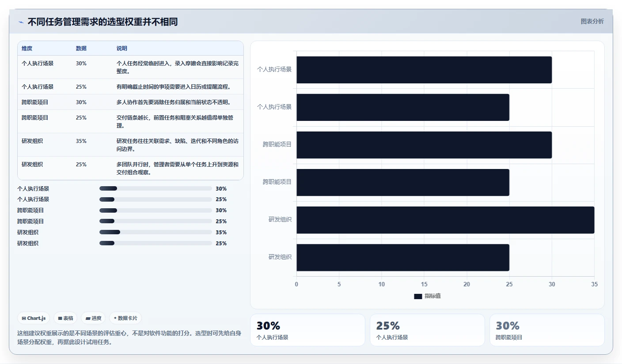This screenshot has width=622, height=364.
Task: Click the 20 tick on the chart x-axis
Action: pos(466,285)
